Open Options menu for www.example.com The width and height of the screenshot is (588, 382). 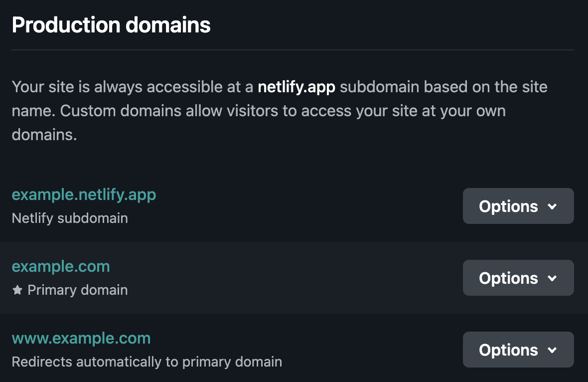coord(518,350)
